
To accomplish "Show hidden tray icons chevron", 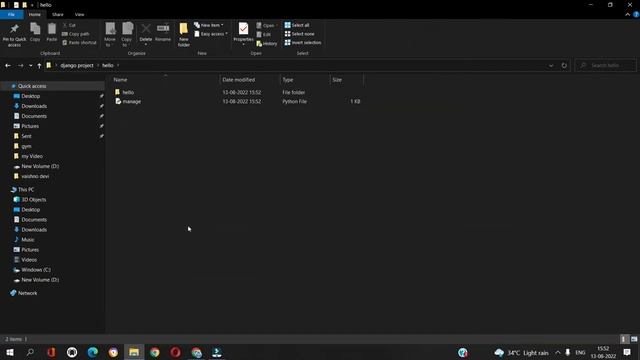I will coord(558,352).
